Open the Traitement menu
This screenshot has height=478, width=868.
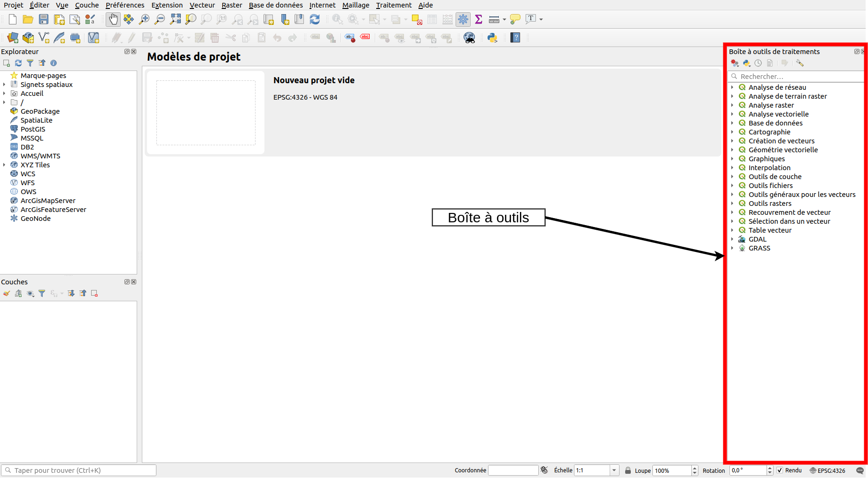394,5
